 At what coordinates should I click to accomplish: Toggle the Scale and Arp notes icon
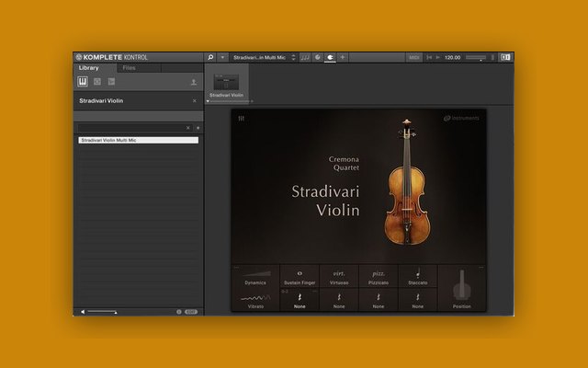(305, 57)
